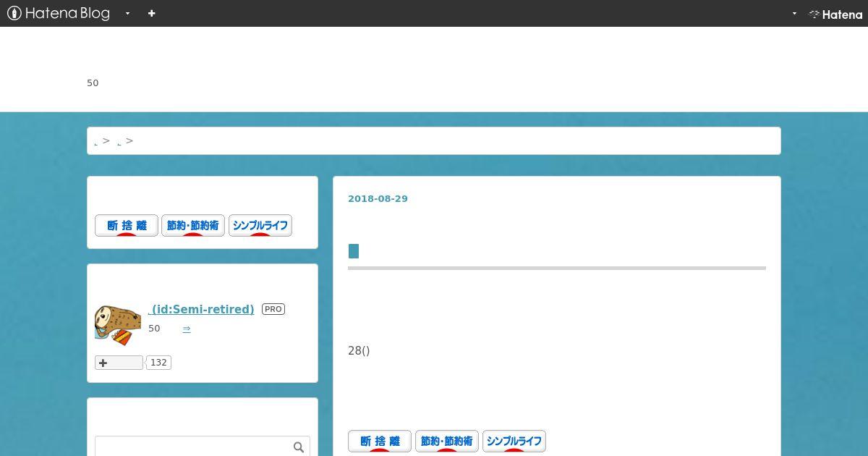Click the シンプルライフ banner in the sidebar
The width and height of the screenshot is (868, 456).
pyautogui.click(x=260, y=225)
